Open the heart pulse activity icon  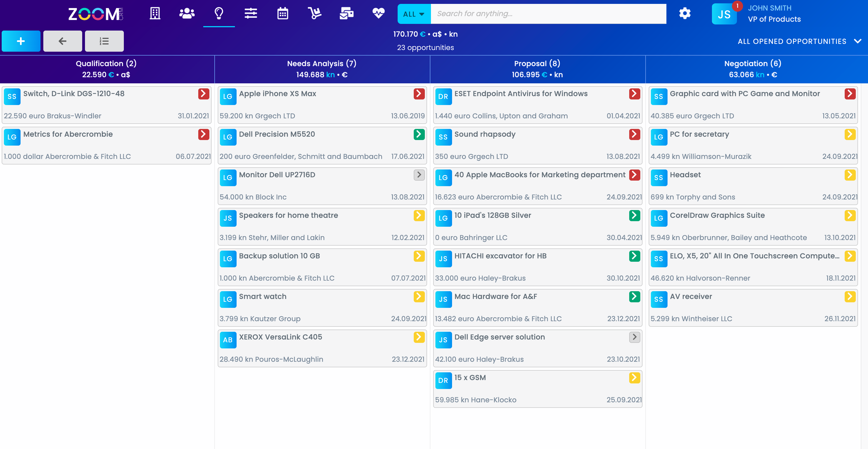coord(378,14)
